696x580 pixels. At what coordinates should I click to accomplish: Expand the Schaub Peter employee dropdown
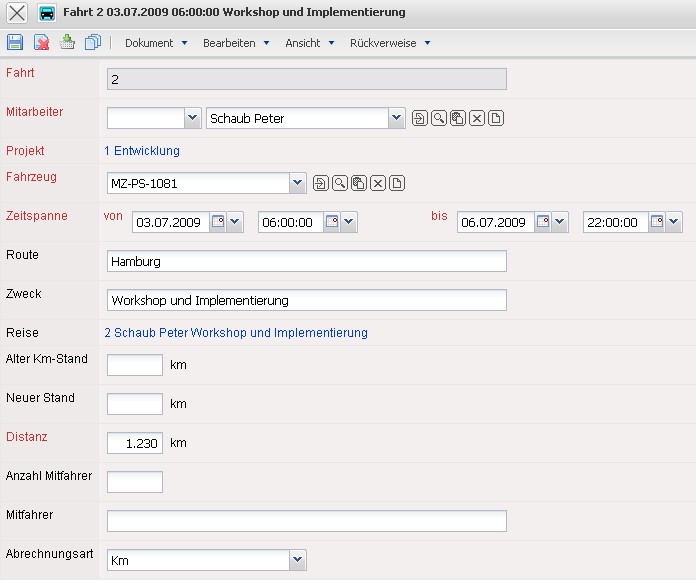click(397, 118)
